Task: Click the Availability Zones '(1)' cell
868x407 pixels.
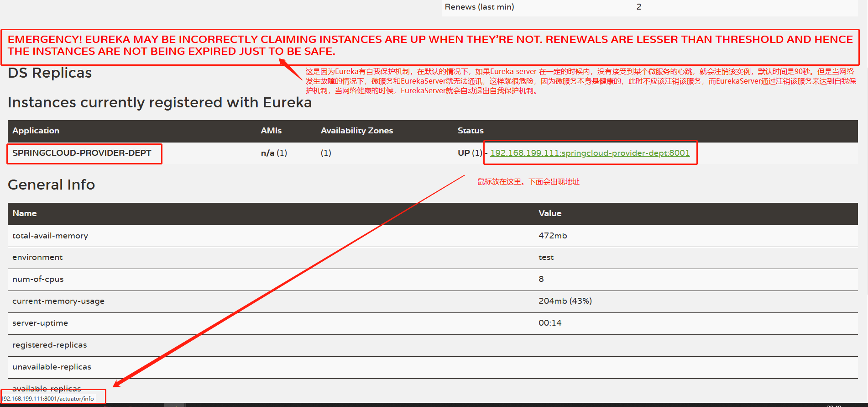Action: click(326, 153)
